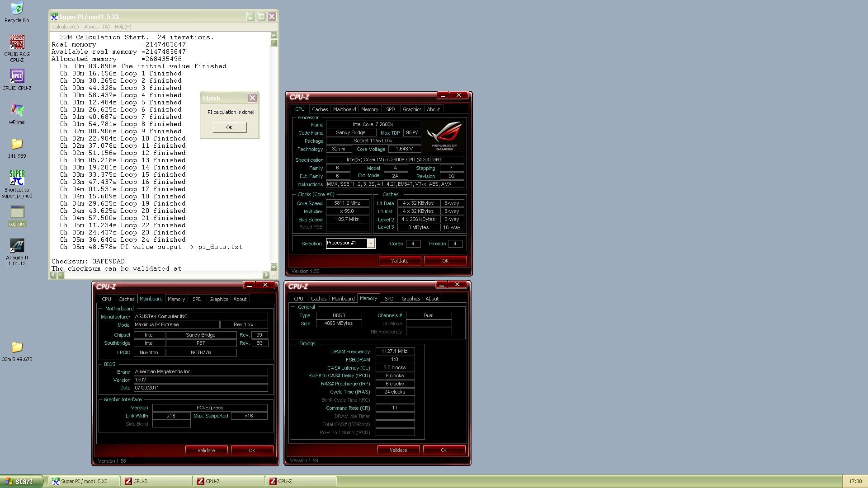The height and width of the screenshot is (488, 868).
Task: Open Mainboard tab in CPU-Z Memory window
Action: (343, 299)
